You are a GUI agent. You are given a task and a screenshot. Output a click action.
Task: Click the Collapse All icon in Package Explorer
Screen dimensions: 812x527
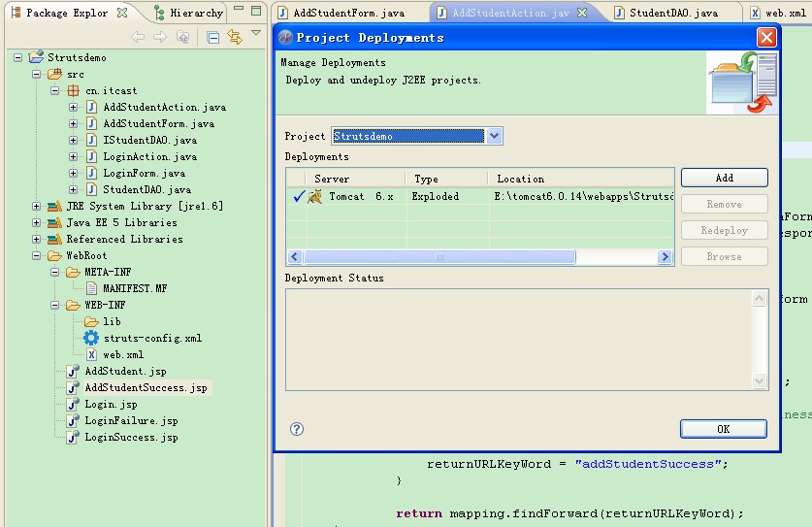tap(212, 37)
